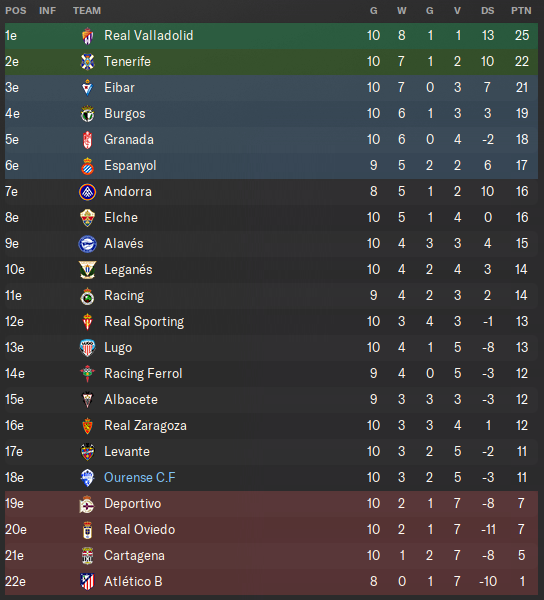Click the Ourense C.F badge icon
Viewport: 544px width, 600px height.
(x=87, y=478)
